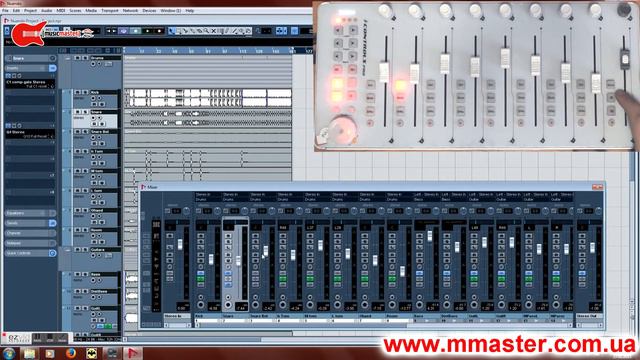The height and width of the screenshot is (360, 640).
Task: Click the bat-logo taskbar icon
Action: click(91, 353)
